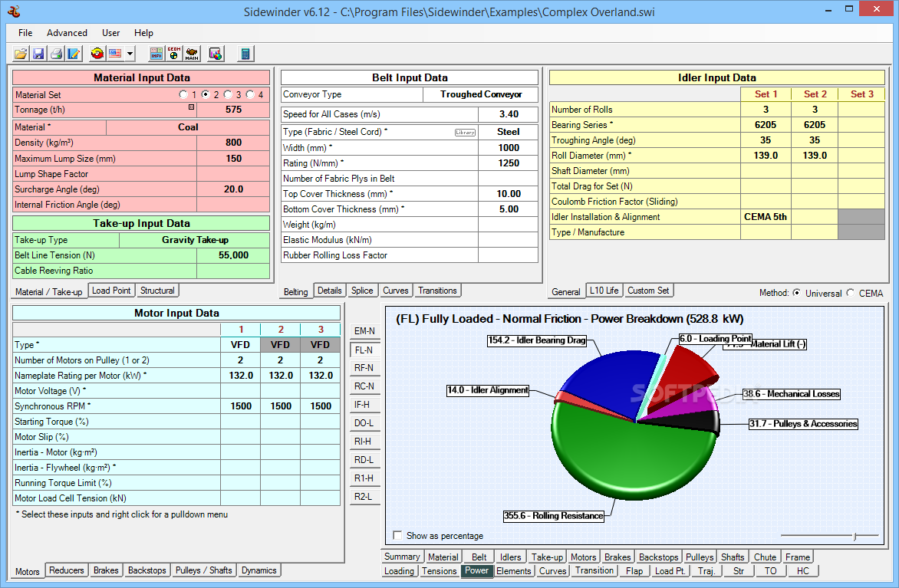The height and width of the screenshot is (588, 899).
Task: Open the belt type Library button
Action: coord(465,133)
